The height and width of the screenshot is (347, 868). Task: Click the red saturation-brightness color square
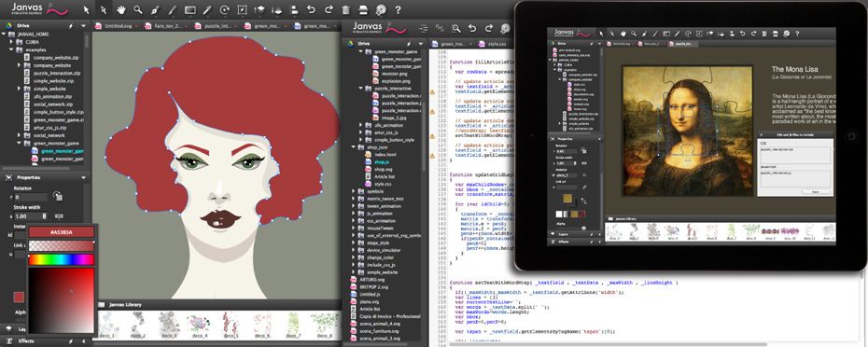[62, 299]
